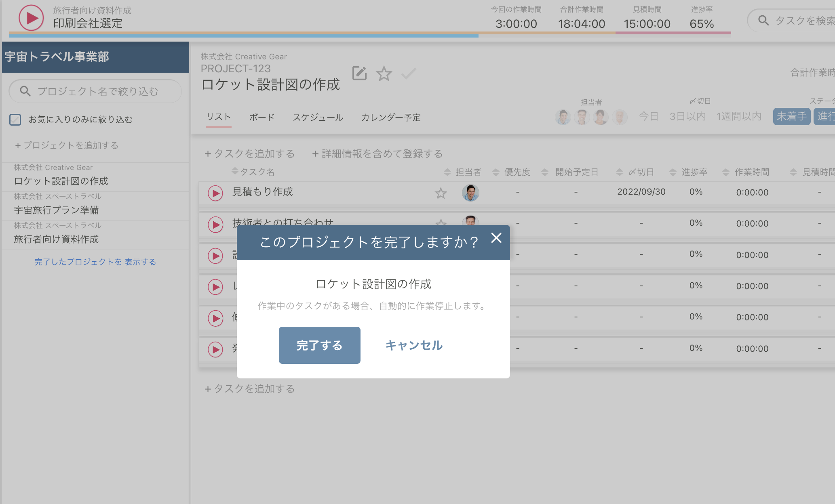Image resolution: width=835 pixels, height=504 pixels.
Task: Select the first assignee avatar in the filter row
Action: [563, 117]
